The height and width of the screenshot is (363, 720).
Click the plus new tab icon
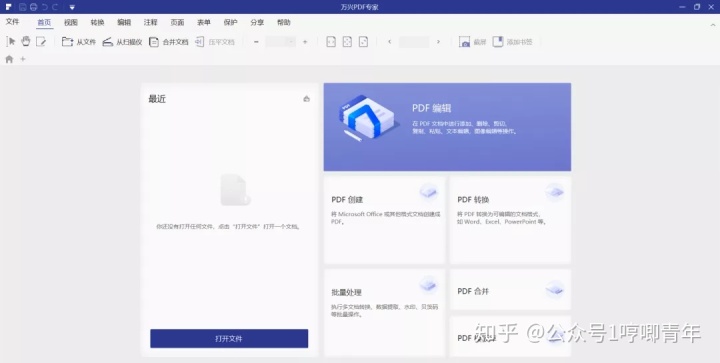[x=22, y=59]
